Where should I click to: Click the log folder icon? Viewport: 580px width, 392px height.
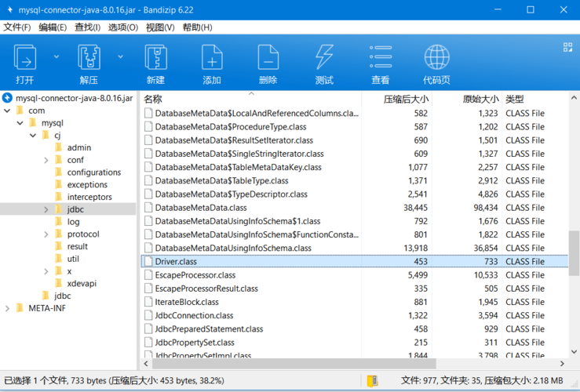tap(58, 222)
